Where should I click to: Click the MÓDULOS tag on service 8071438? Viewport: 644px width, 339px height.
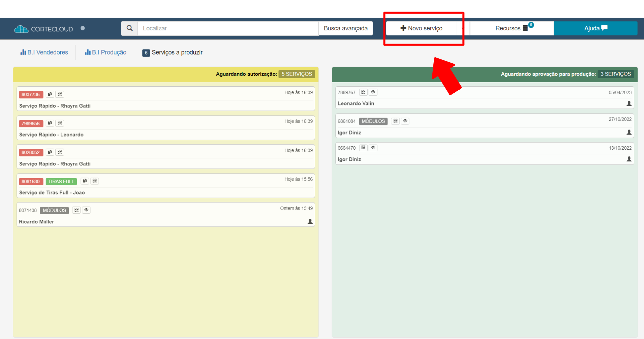[x=54, y=210]
